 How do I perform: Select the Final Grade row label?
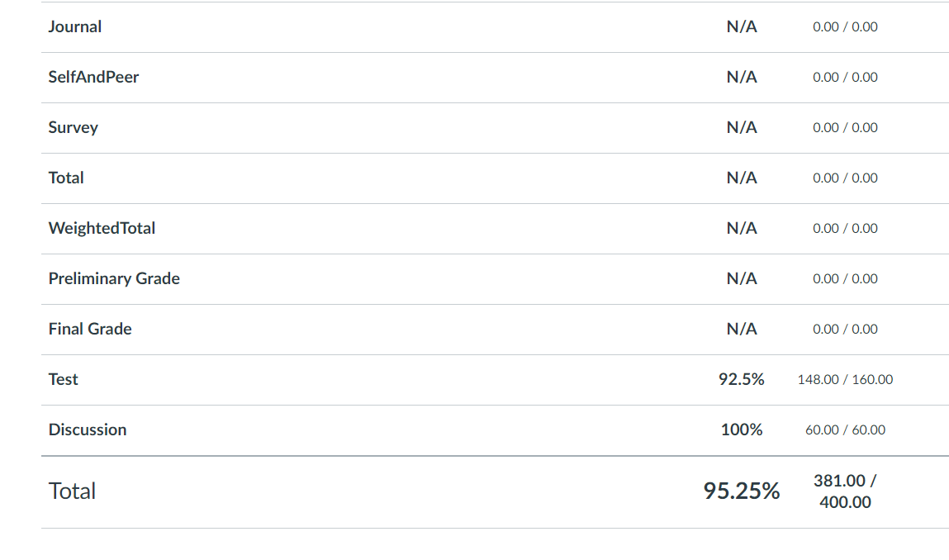90,330
